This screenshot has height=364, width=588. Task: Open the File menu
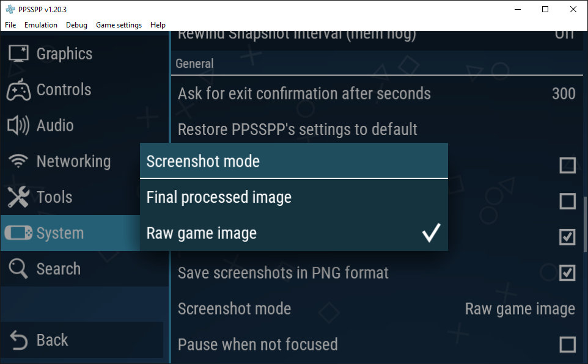[x=10, y=25]
